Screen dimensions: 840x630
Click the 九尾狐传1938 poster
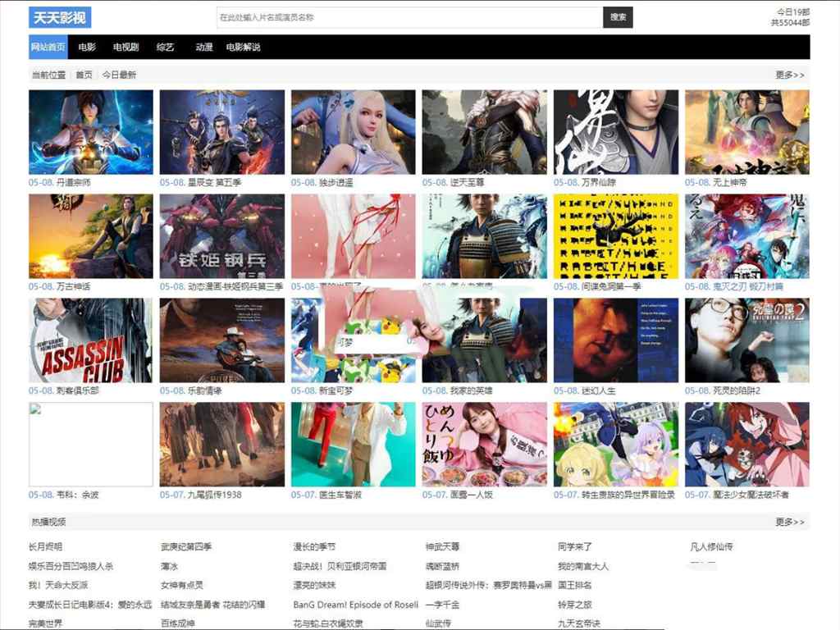coord(221,445)
